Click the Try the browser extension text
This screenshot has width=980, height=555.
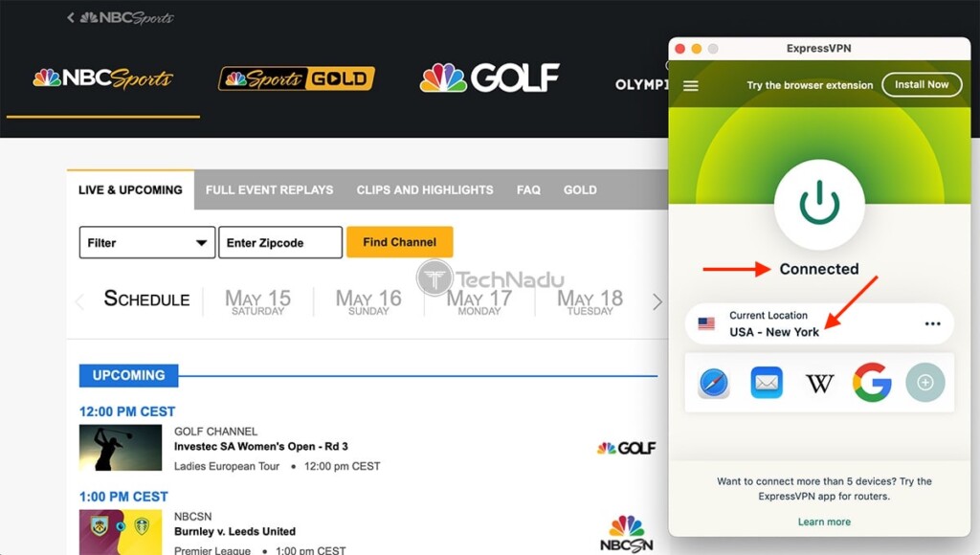[810, 85]
